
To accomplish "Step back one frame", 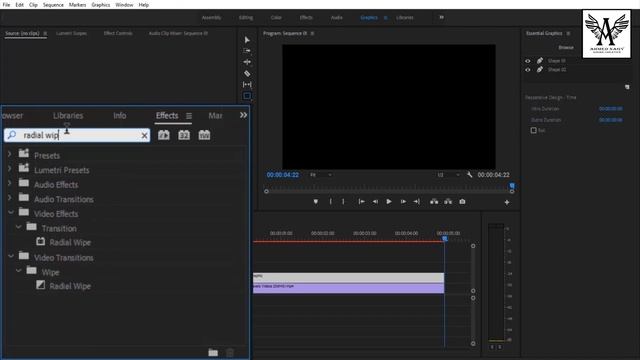I will 375,202.
